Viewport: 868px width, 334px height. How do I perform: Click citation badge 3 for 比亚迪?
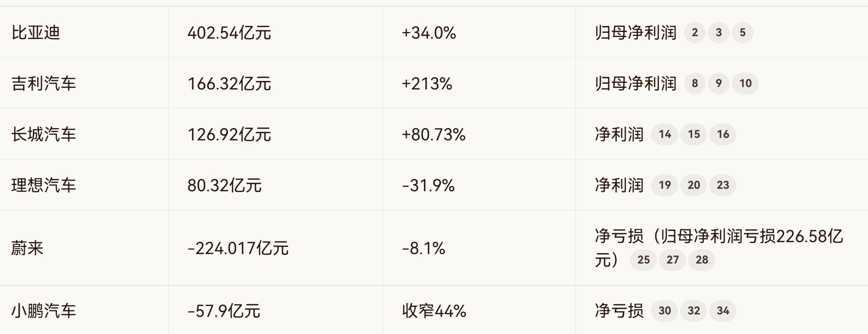[719, 33]
